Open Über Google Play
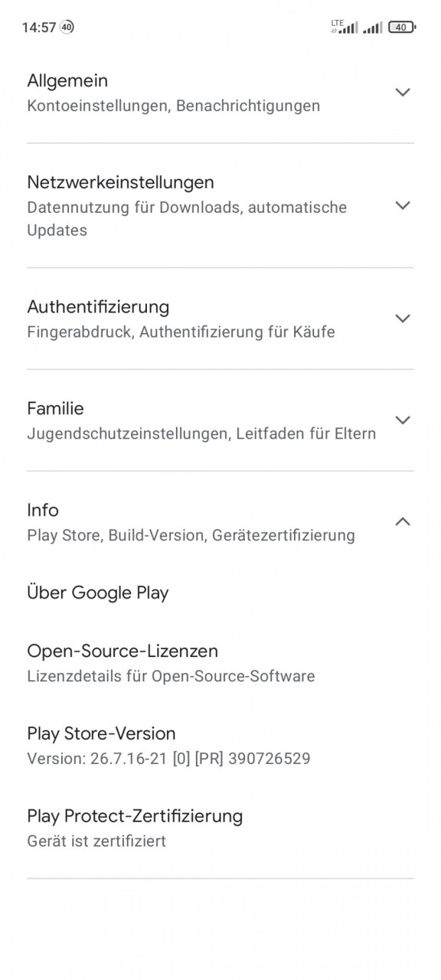 (x=98, y=593)
